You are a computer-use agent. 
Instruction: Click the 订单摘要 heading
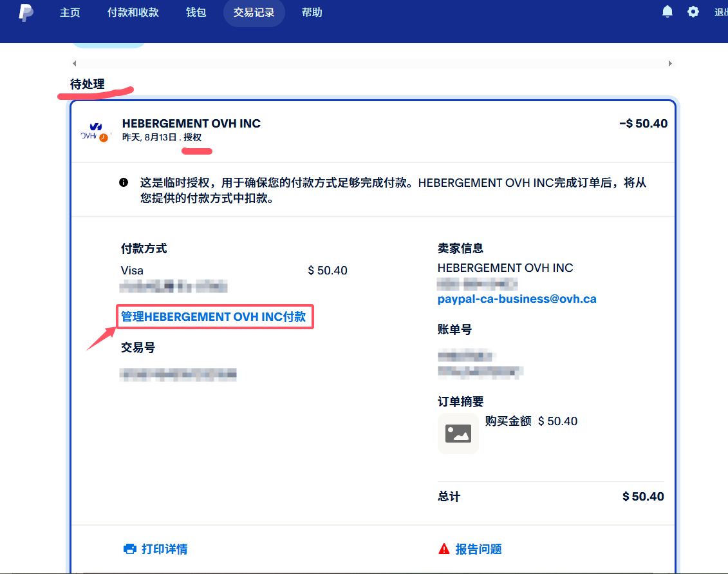(x=461, y=401)
